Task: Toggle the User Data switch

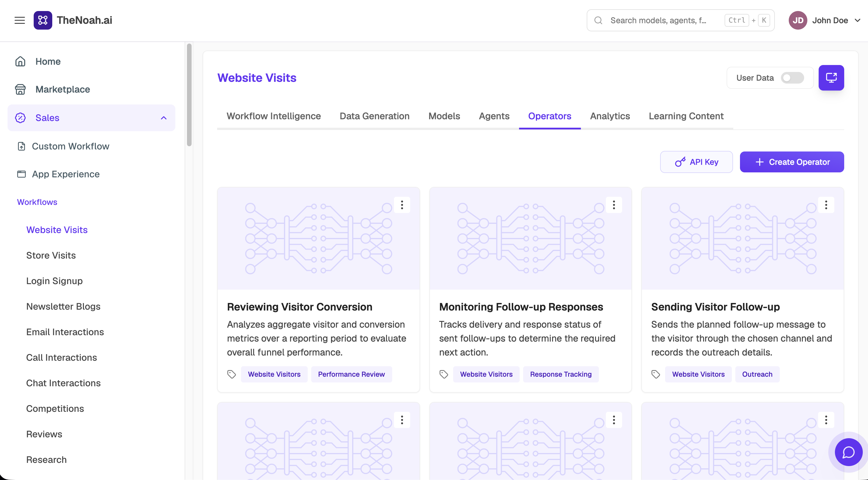Action: pyautogui.click(x=792, y=78)
